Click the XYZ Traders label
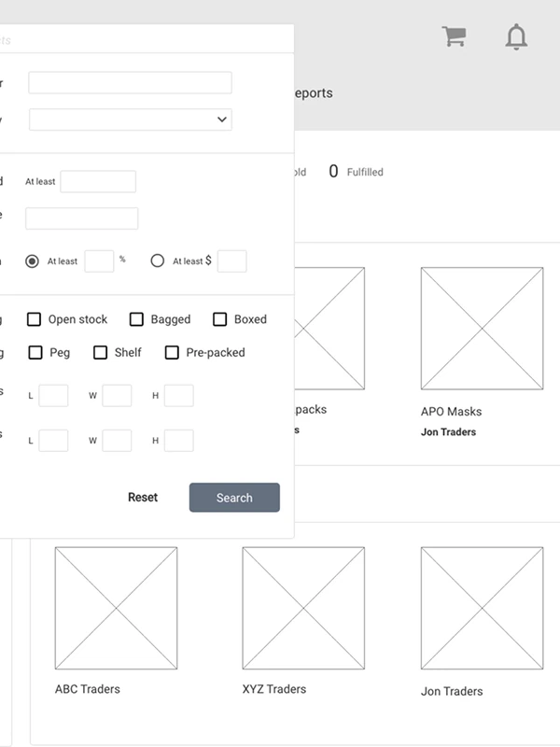 tap(273, 689)
